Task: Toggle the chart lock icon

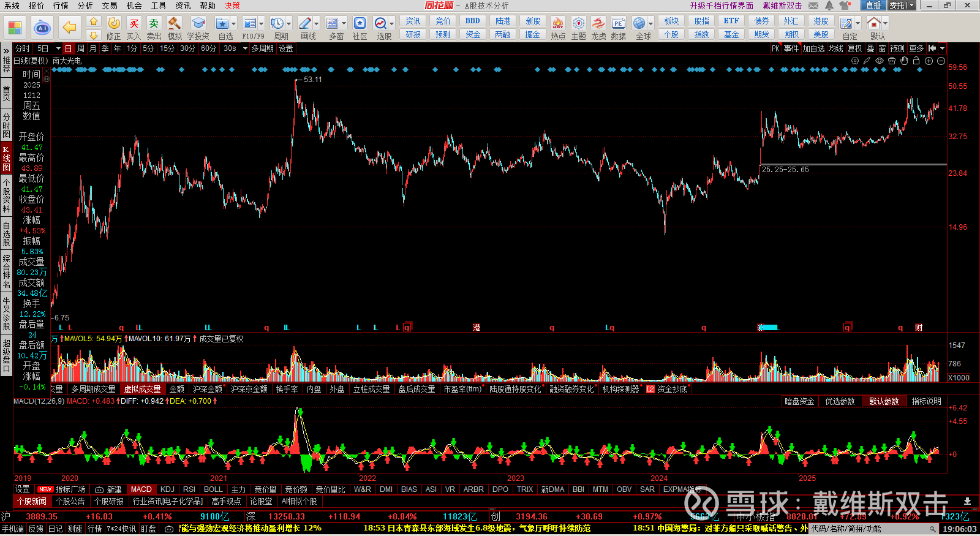Action: pos(916,61)
